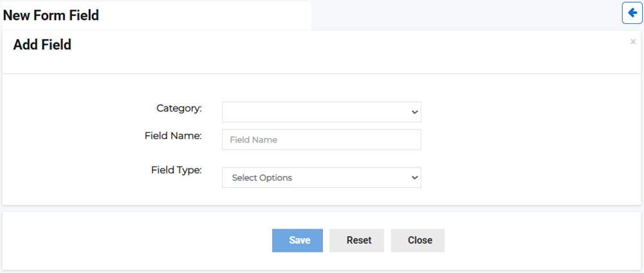The width and height of the screenshot is (644, 273).
Task: Click the "Category:" label
Action: (179, 108)
